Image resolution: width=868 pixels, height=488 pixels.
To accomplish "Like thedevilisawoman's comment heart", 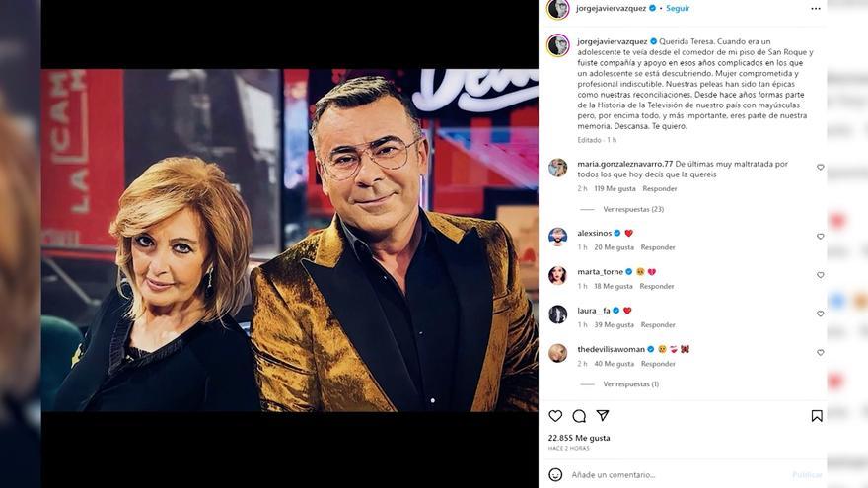I will (x=821, y=353).
